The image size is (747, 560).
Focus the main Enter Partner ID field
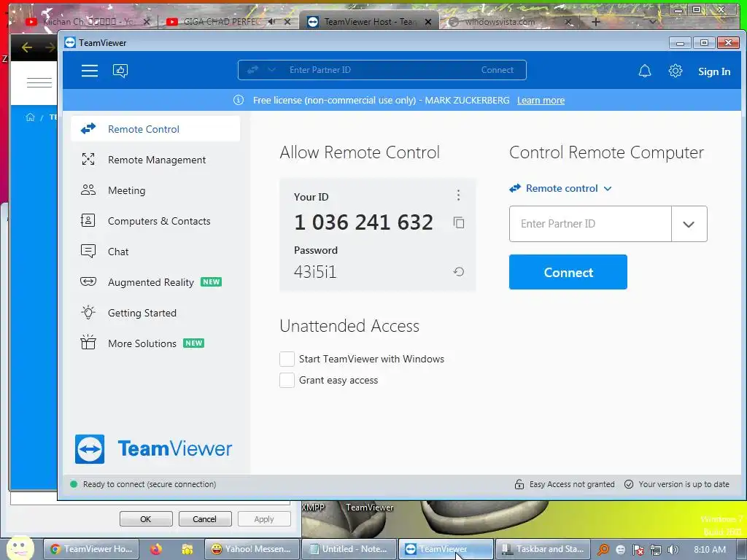[x=590, y=224]
